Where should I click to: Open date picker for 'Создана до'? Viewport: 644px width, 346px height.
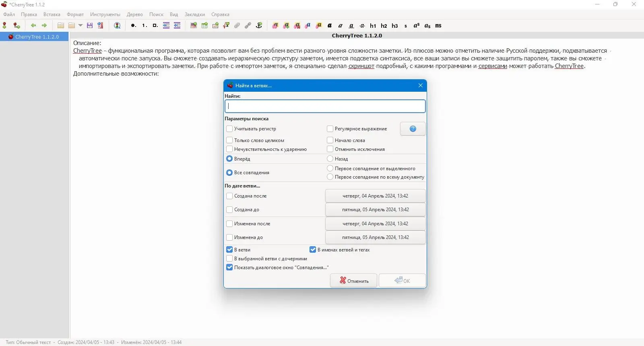tap(375, 210)
